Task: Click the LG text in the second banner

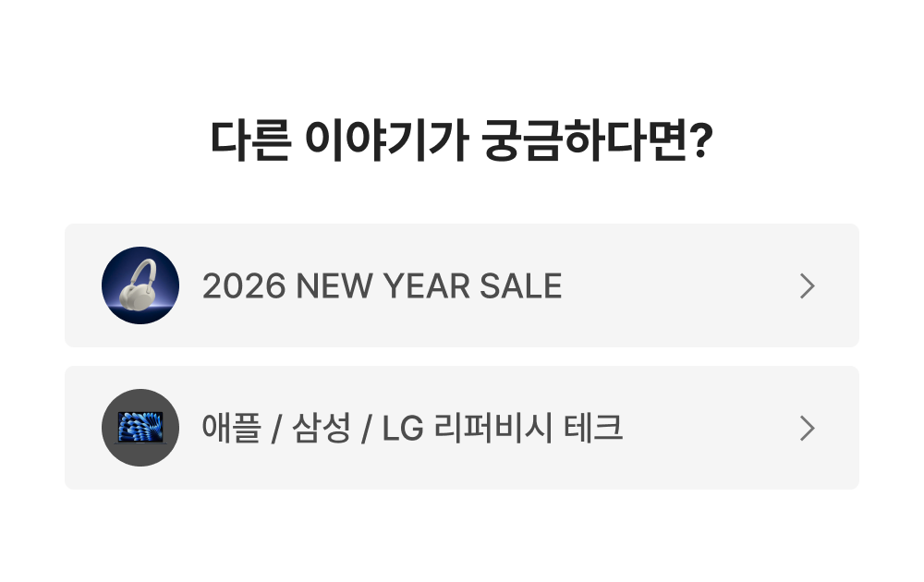Action: coord(403,429)
